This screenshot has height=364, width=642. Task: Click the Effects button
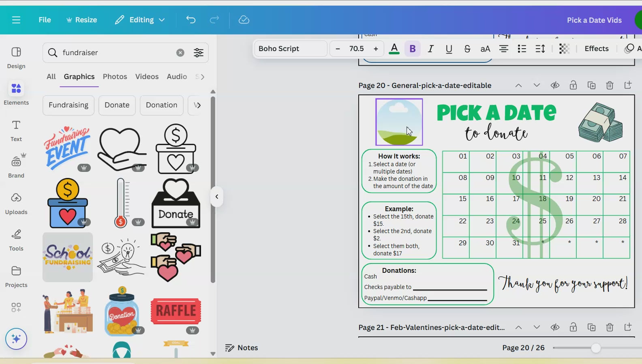596,49
